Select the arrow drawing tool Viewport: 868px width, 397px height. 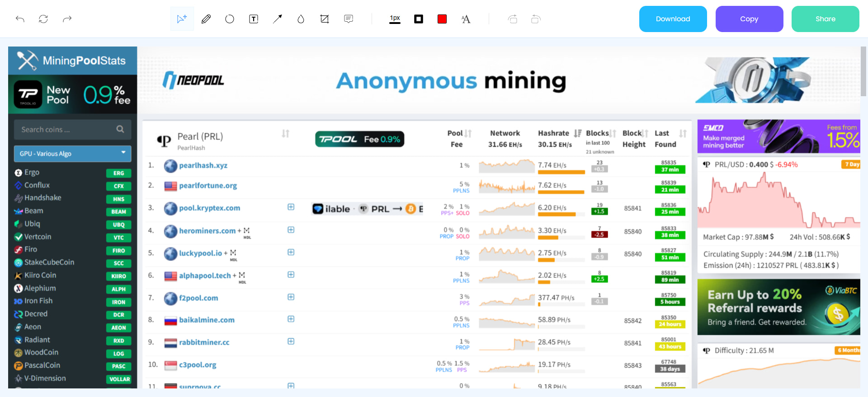(x=277, y=19)
